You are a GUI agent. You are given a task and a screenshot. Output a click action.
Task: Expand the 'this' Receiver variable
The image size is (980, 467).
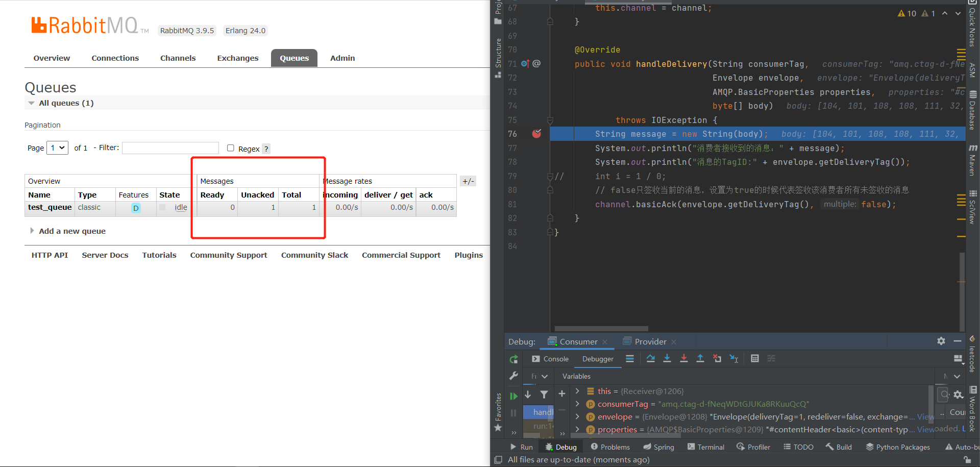coord(577,391)
